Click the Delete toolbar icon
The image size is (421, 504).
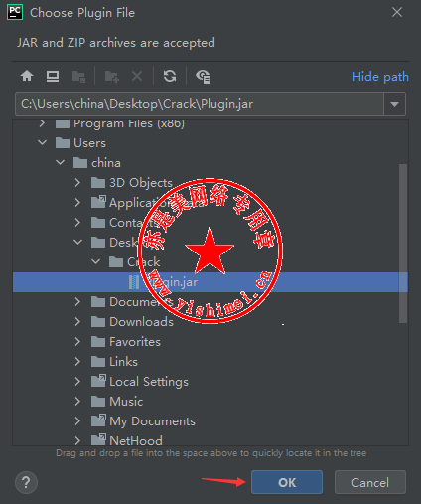point(137,76)
